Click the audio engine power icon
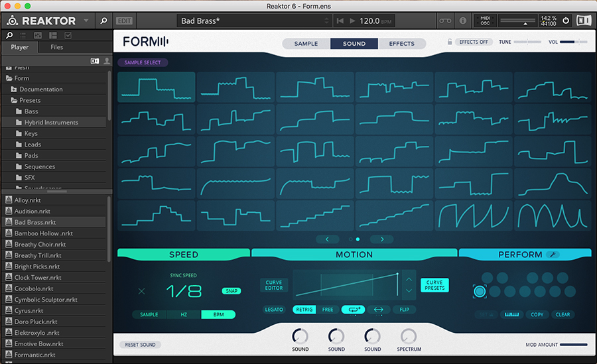The height and width of the screenshot is (364, 597). click(x=565, y=21)
